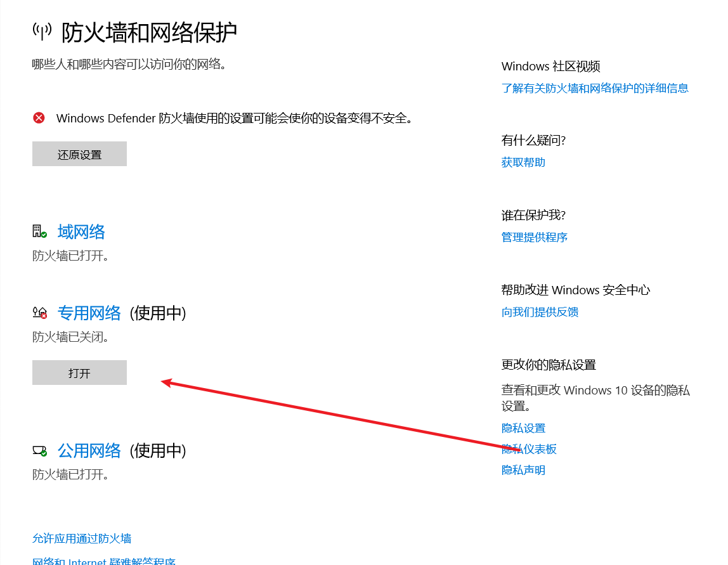
Task: Click 防火墙已打开。 status under 域网络
Action: point(70,256)
